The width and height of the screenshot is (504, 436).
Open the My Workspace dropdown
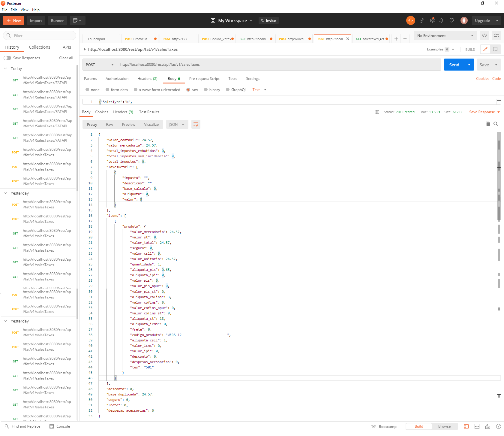tap(235, 20)
